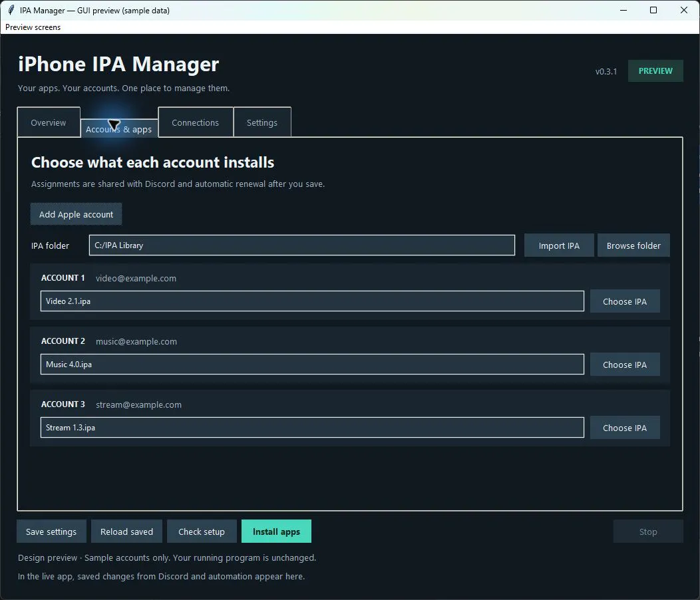Screen dimensions: 700x600
Task: Select the Accounts & apps tab
Action: pos(118,129)
